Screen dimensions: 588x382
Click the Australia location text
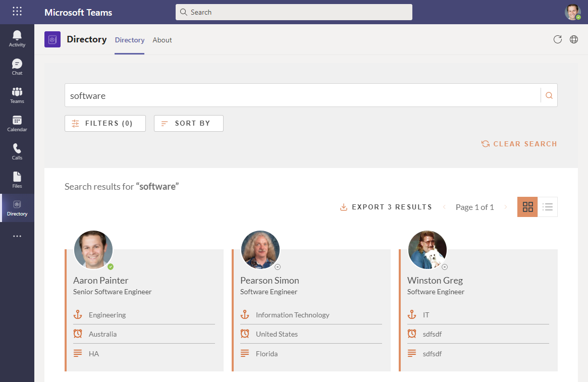click(103, 334)
